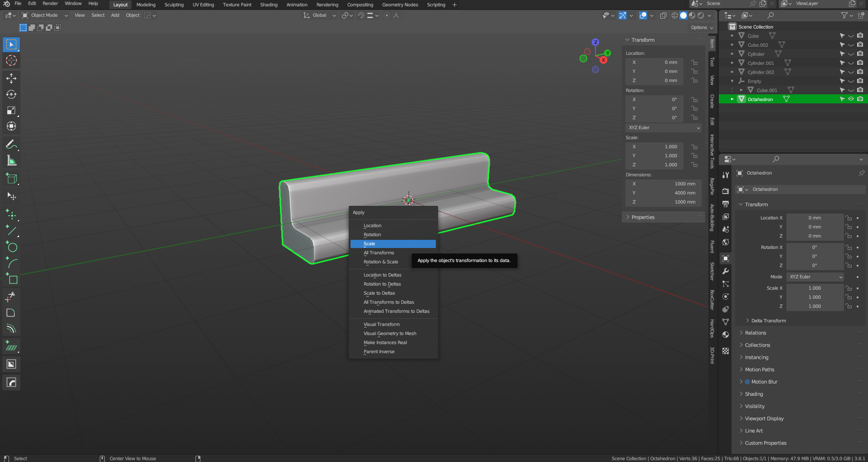868x462 pixels.
Task: Toggle render camera icon for Cube.002
Action: [860, 44]
